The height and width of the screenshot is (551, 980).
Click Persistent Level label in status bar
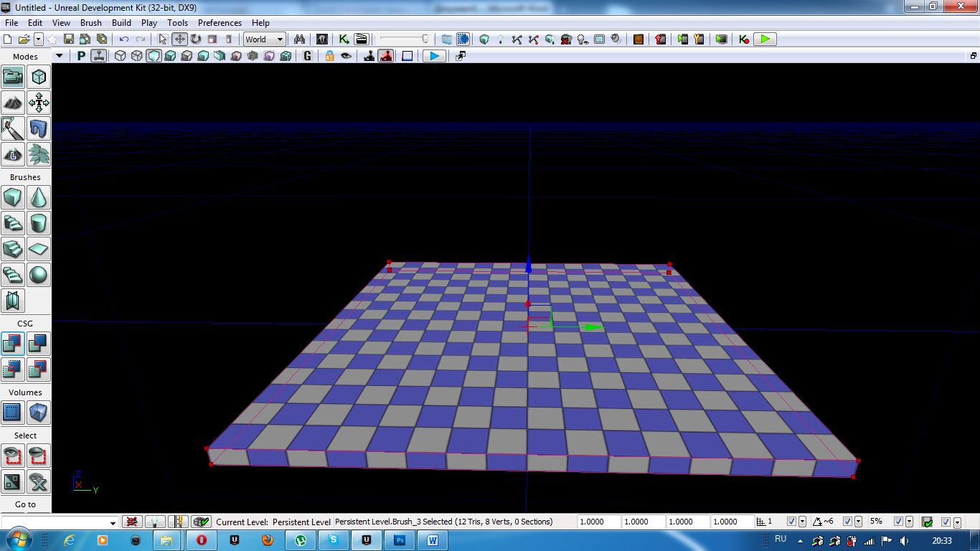click(x=301, y=522)
